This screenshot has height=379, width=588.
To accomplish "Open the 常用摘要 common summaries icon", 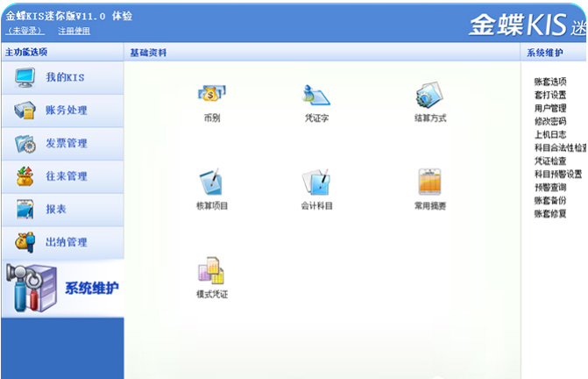I will coord(429,182).
